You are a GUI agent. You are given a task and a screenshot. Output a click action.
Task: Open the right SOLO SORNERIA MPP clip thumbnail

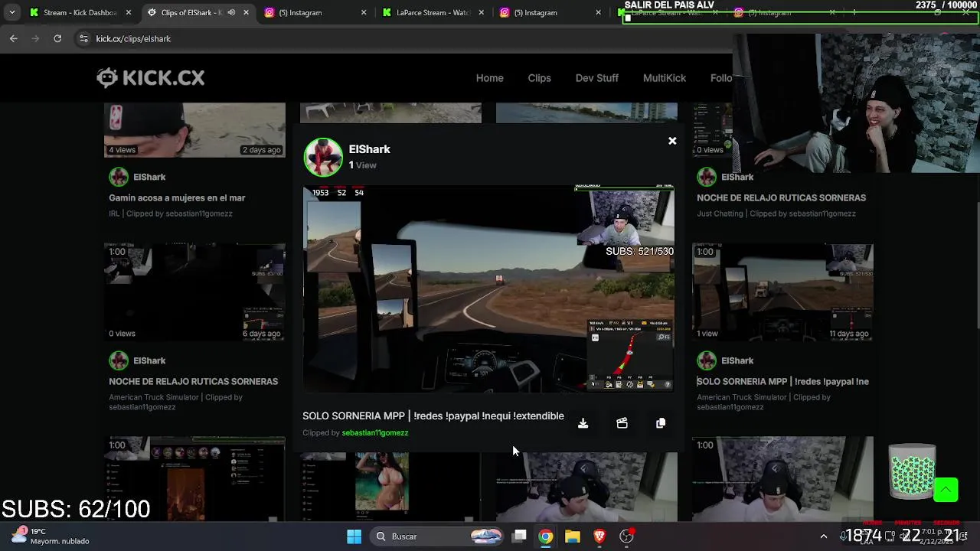tap(782, 292)
